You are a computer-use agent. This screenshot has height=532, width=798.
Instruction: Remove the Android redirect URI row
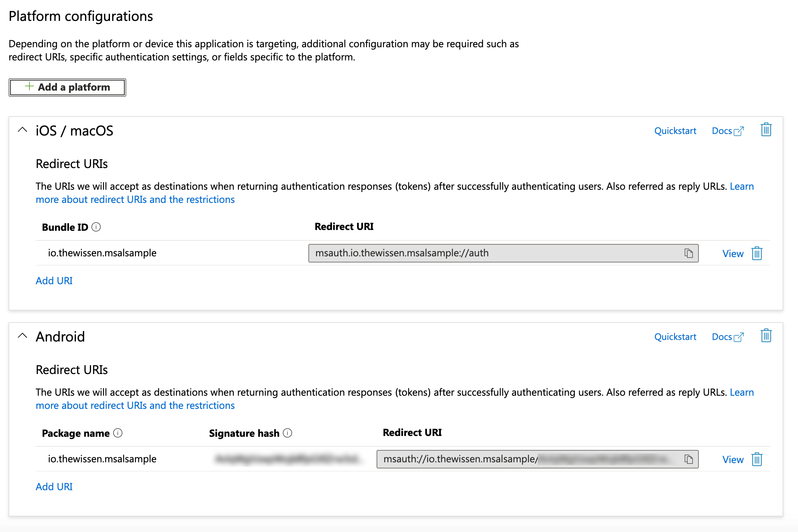(x=756, y=459)
